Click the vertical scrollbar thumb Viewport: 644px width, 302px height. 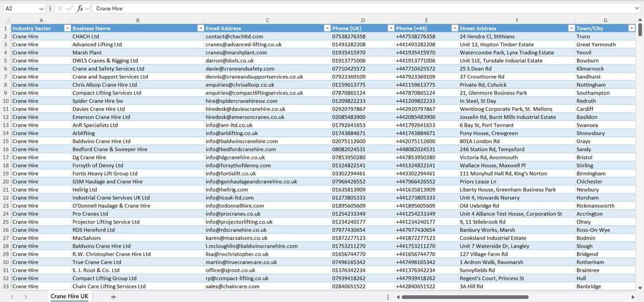(640, 30)
